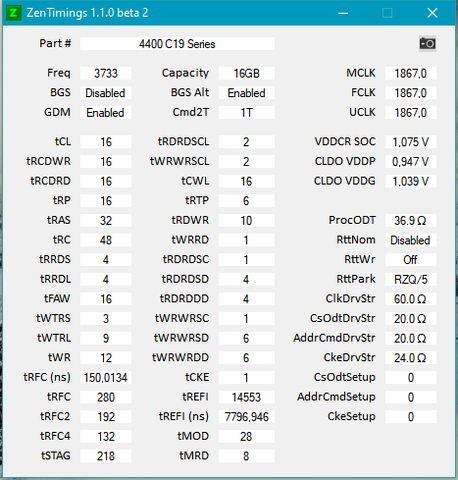The width and height of the screenshot is (458, 480).
Task: Click the tWRWRSC value 1
Action: [247, 319]
